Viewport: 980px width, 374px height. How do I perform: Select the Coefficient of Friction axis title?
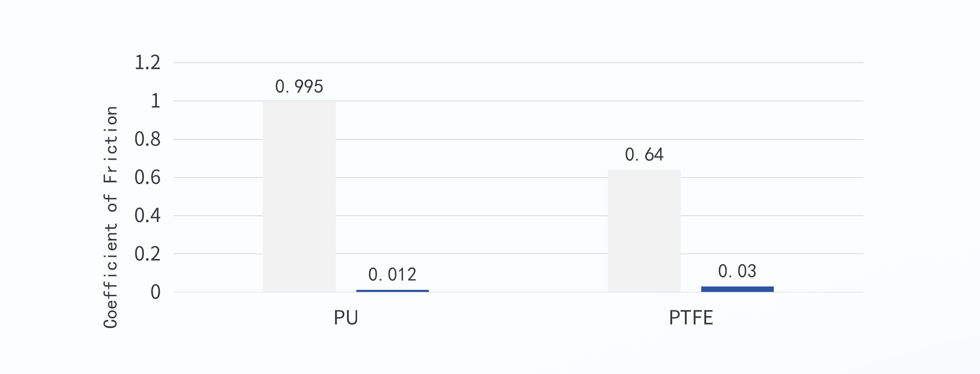pyautogui.click(x=110, y=217)
